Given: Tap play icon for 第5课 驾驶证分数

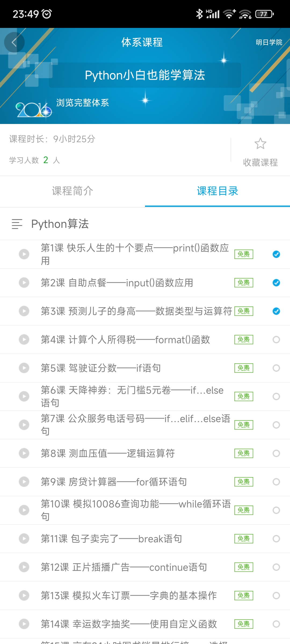Looking at the screenshot, I should (24, 368).
